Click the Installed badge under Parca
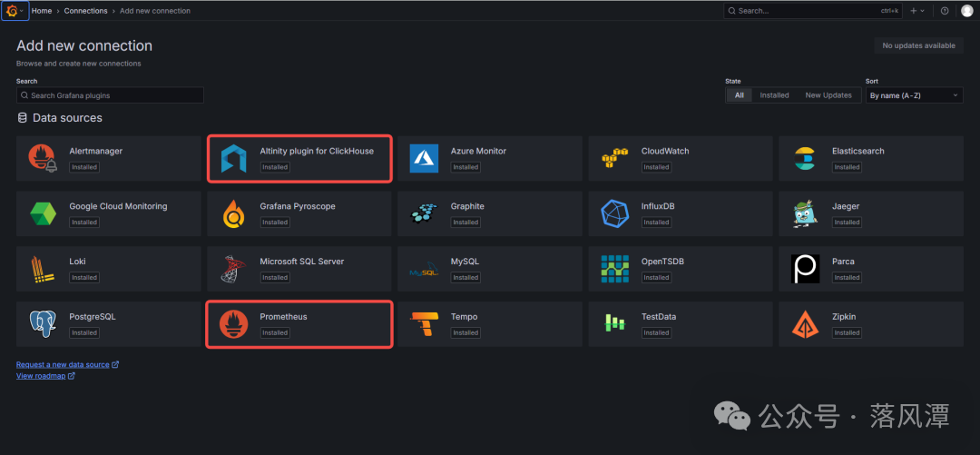 pyautogui.click(x=847, y=277)
